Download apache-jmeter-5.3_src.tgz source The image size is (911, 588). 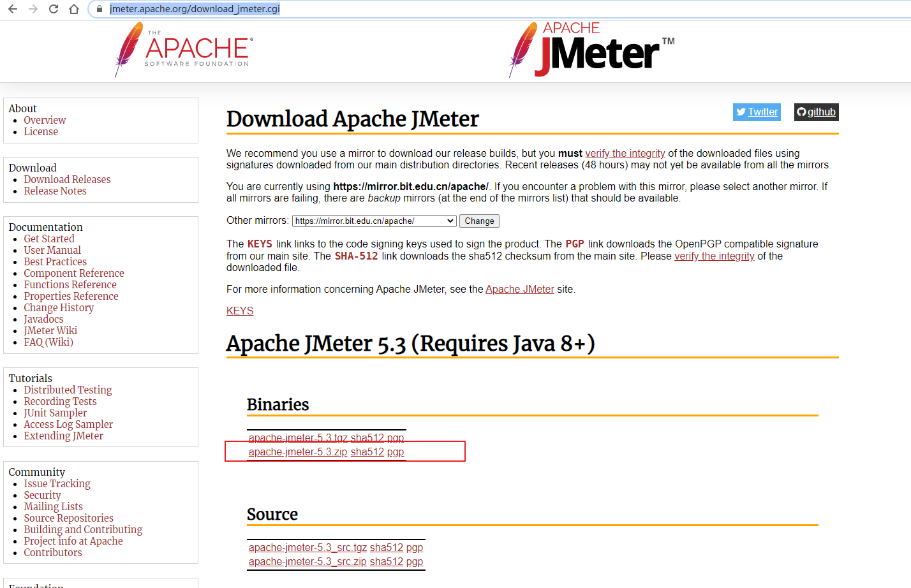click(x=308, y=547)
